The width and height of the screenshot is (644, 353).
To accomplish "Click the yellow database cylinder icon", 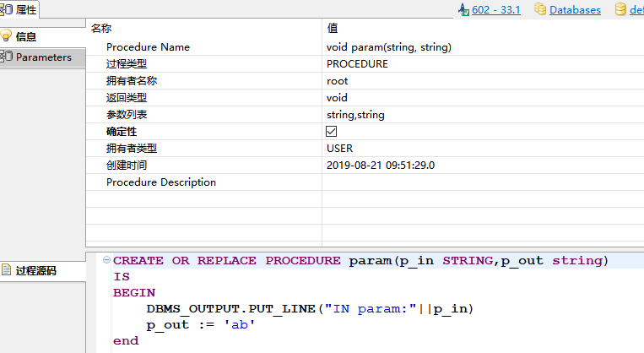I will (x=621, y=10).
